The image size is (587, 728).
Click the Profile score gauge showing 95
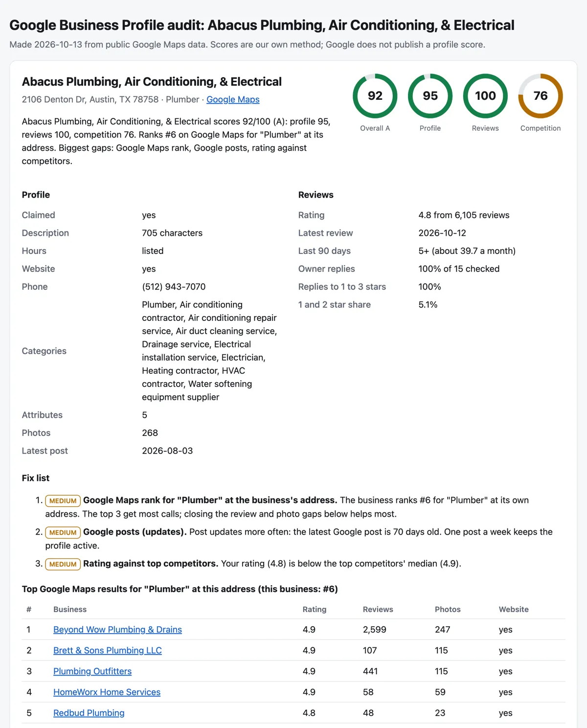(x=430, y=96)
